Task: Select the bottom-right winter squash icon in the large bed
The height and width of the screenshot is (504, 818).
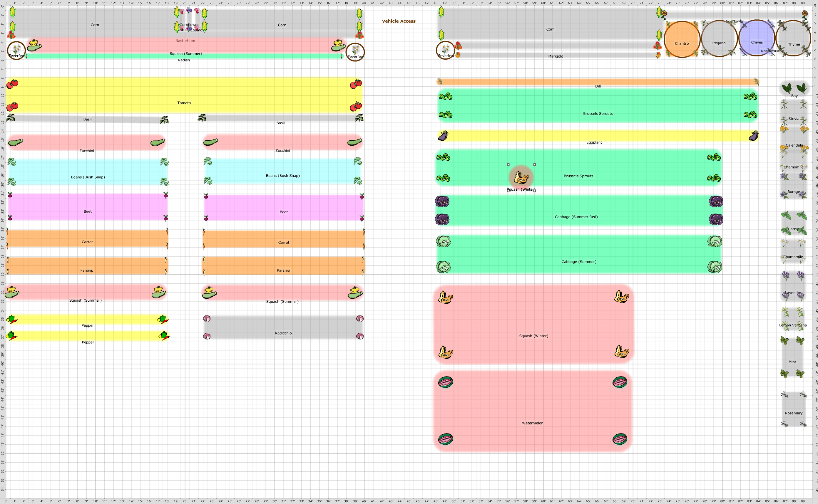Action: pyautogui.click(x=621, y=352)
